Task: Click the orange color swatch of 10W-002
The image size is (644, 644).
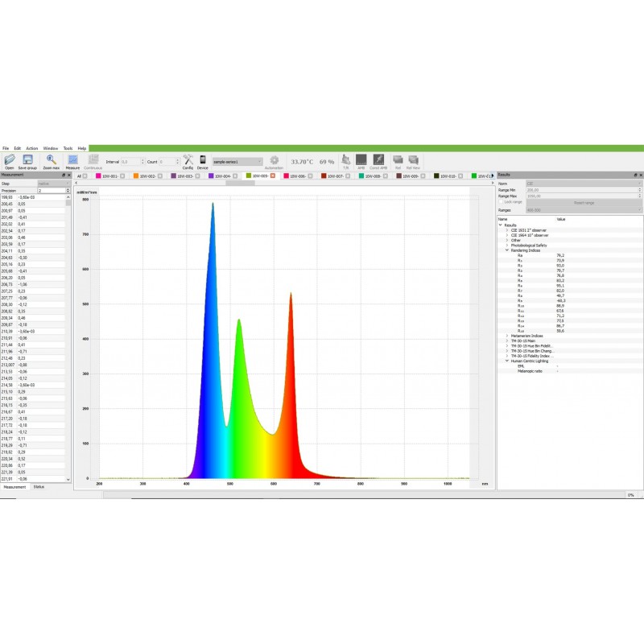Action: click(136, 175)
